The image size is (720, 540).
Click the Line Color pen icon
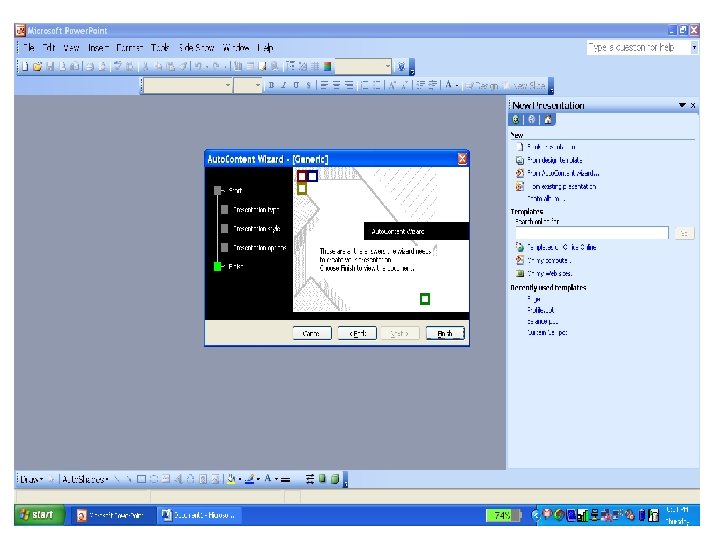tap(249, 480)
